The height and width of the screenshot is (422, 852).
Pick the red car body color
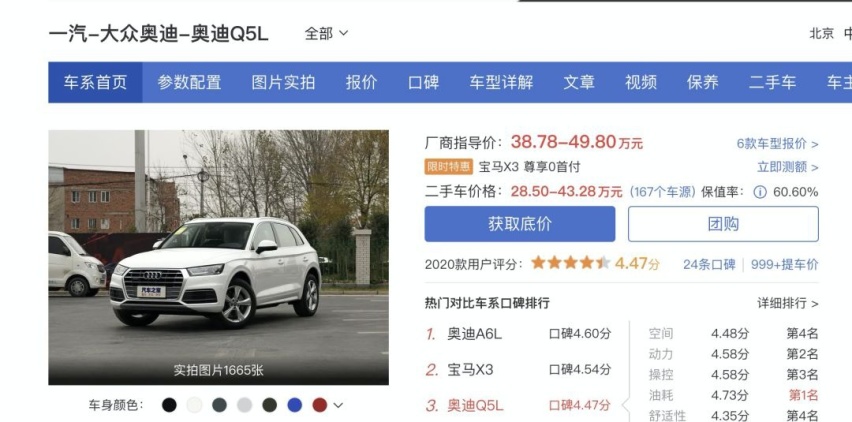tap(320, 405)
